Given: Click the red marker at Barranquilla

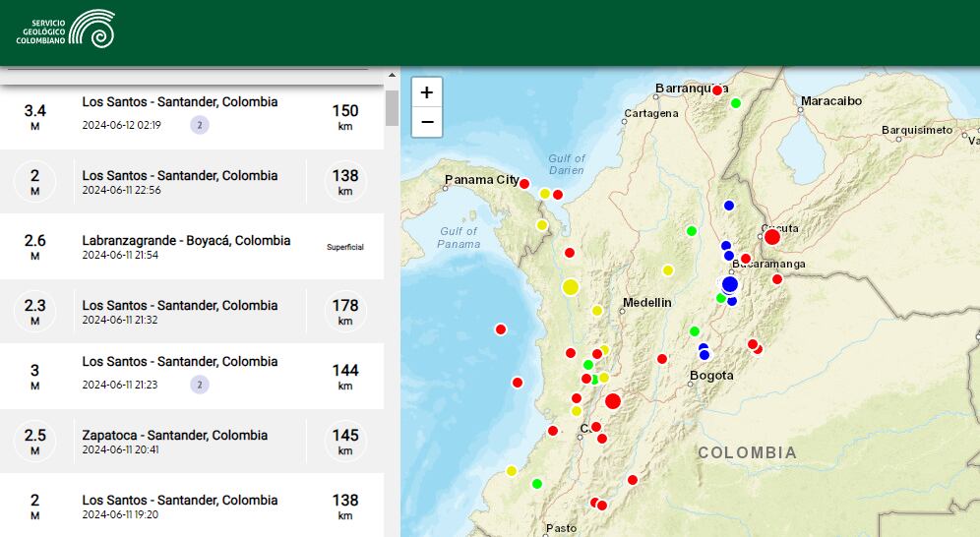Looking at the screenshot, I should tap(717, 90).
